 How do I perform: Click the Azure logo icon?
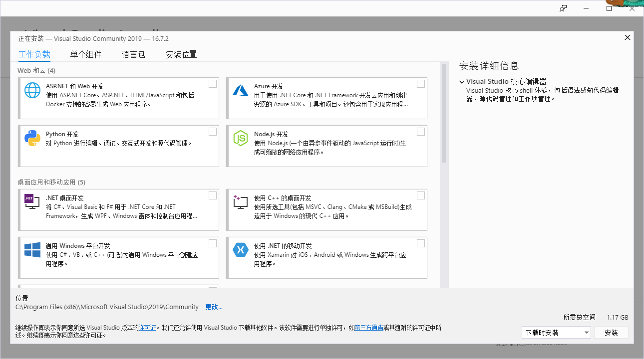click(x=241, y=90)
